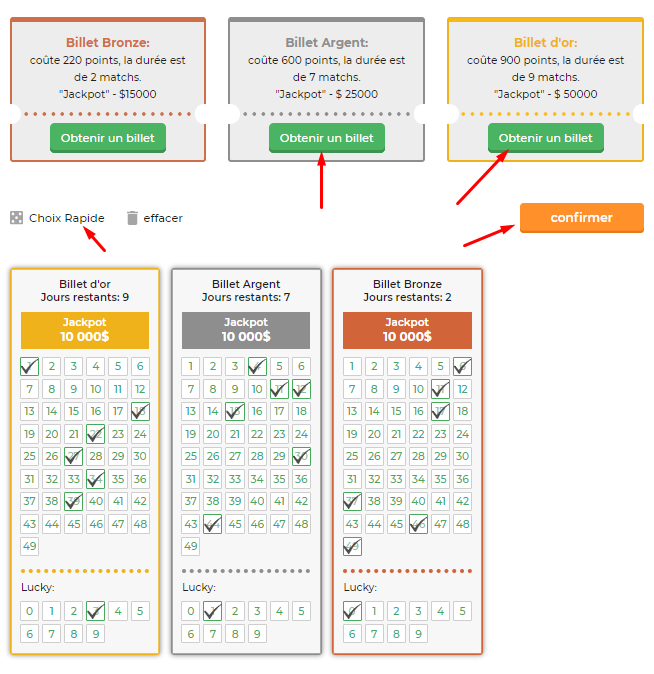Click the dice icon beside Choix Rapide

coord(16,218)
